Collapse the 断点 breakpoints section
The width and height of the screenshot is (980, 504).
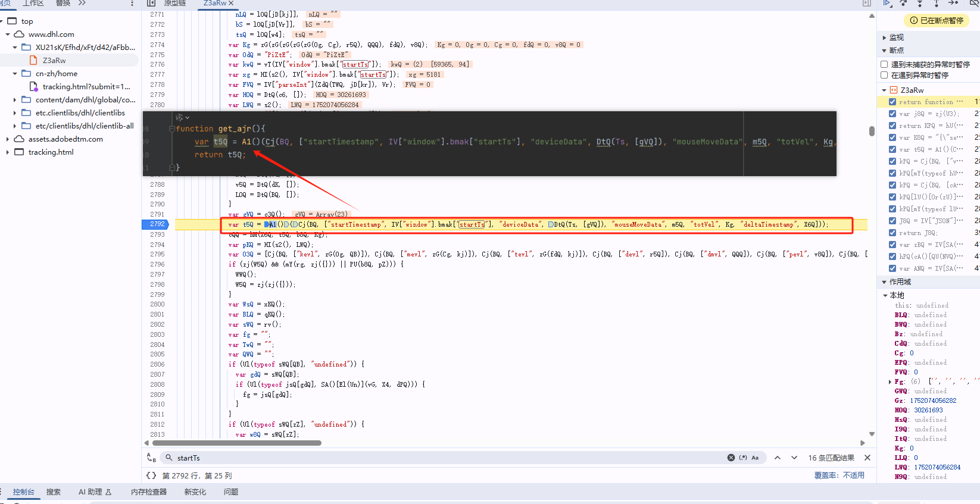click(884, 50)
